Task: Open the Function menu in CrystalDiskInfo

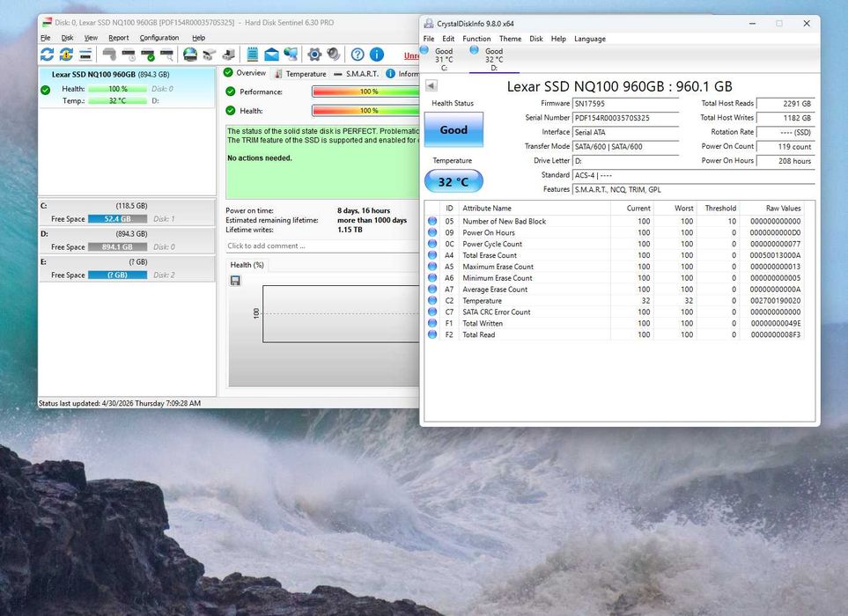Action: pos(476,39)
